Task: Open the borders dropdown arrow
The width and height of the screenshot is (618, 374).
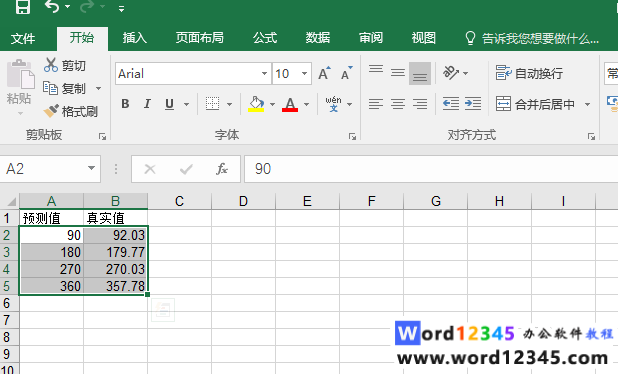Action: coord(229,104)
